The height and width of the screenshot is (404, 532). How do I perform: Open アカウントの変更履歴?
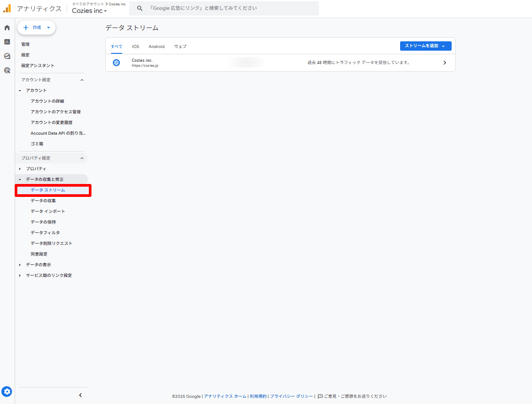51,122
